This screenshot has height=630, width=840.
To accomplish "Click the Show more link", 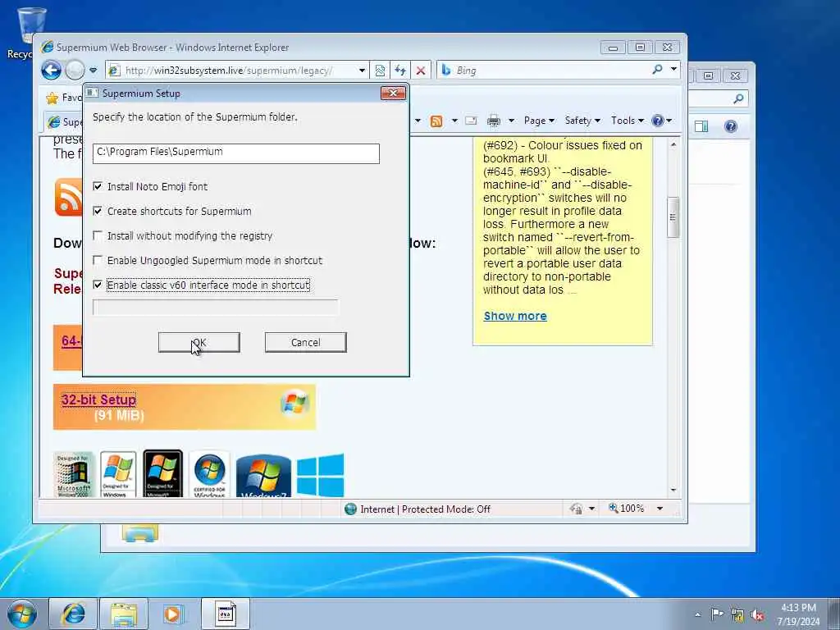I will 515,316.
